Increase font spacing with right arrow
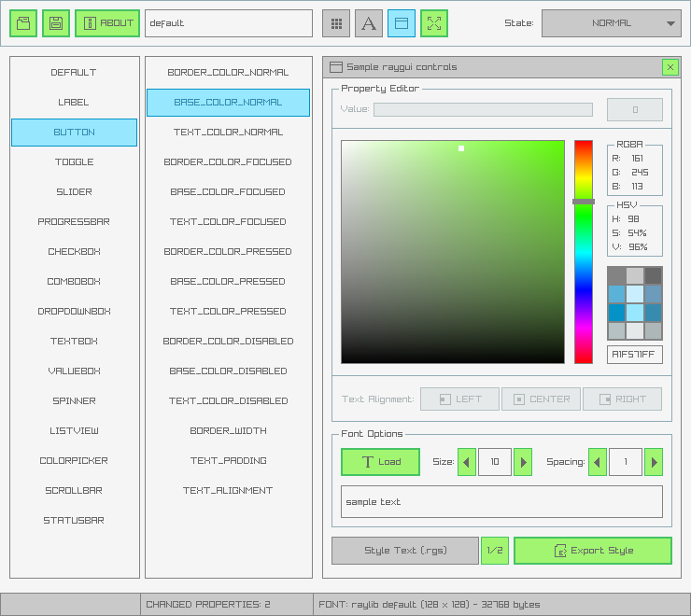 point(654,462)
